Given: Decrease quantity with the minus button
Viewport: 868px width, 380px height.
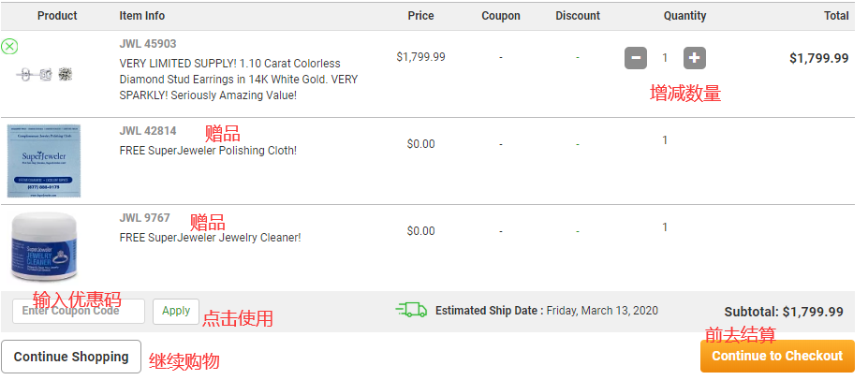Looking at the screenshot, I should pyautogui.click(x=636, y=58).
